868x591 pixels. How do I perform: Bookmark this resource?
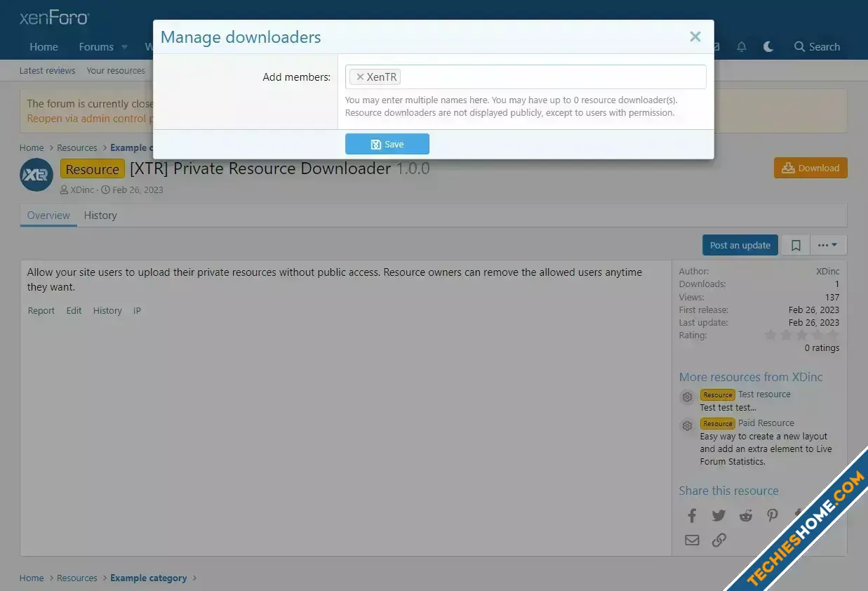796,245
